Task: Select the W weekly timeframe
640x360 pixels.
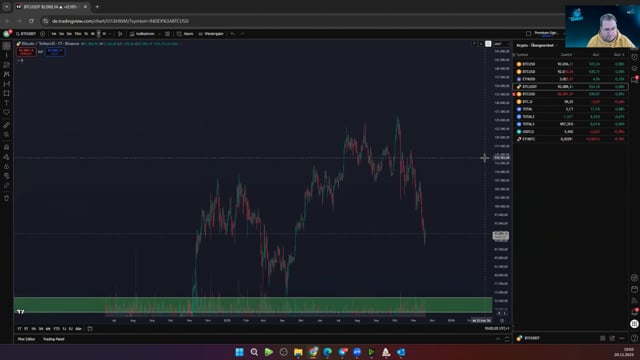Action: 104,34
